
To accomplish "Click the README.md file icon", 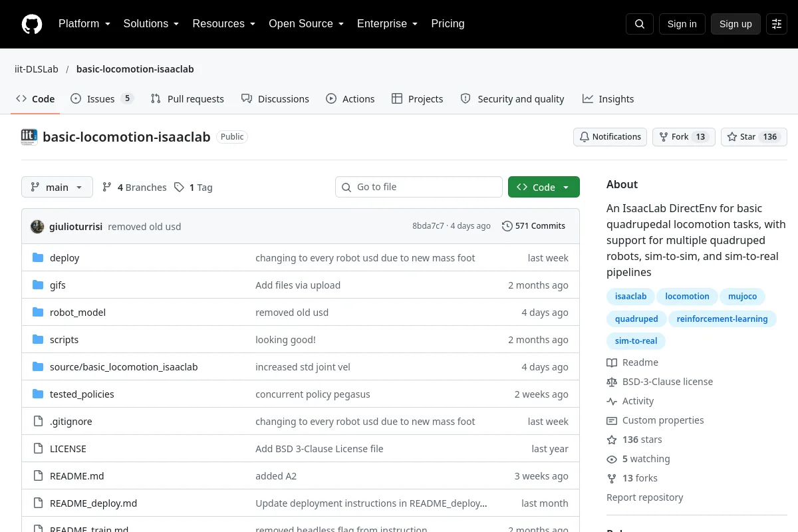I will (38, 476).
